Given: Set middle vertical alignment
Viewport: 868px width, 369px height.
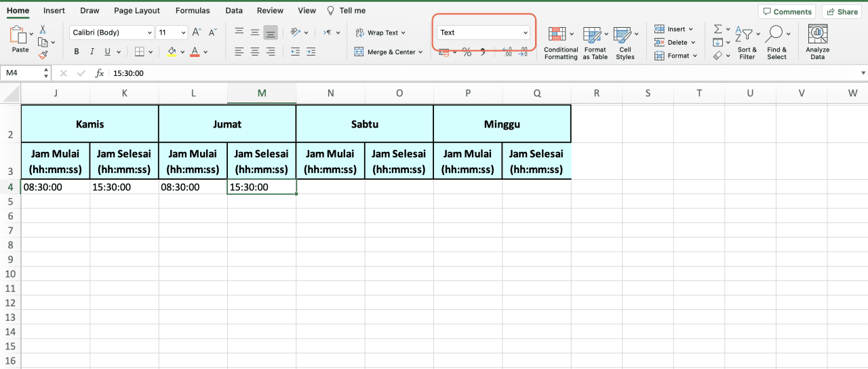Looking at the screenshot, I should 255,32.
